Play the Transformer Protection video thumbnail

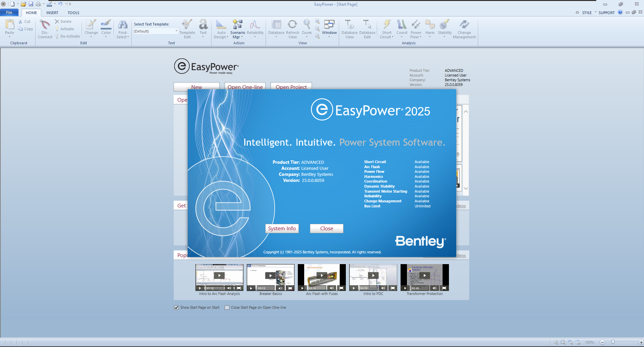[425, 276]
